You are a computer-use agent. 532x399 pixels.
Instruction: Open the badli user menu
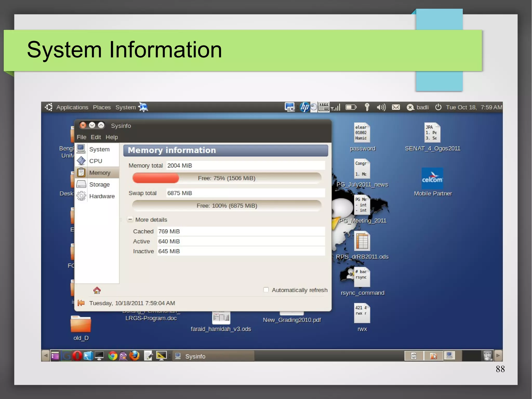point(418,107)
